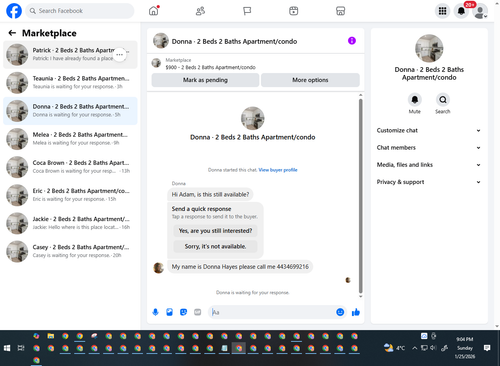Select Donna's conversation in the list
500x366 pixels.
click(70, 111)
